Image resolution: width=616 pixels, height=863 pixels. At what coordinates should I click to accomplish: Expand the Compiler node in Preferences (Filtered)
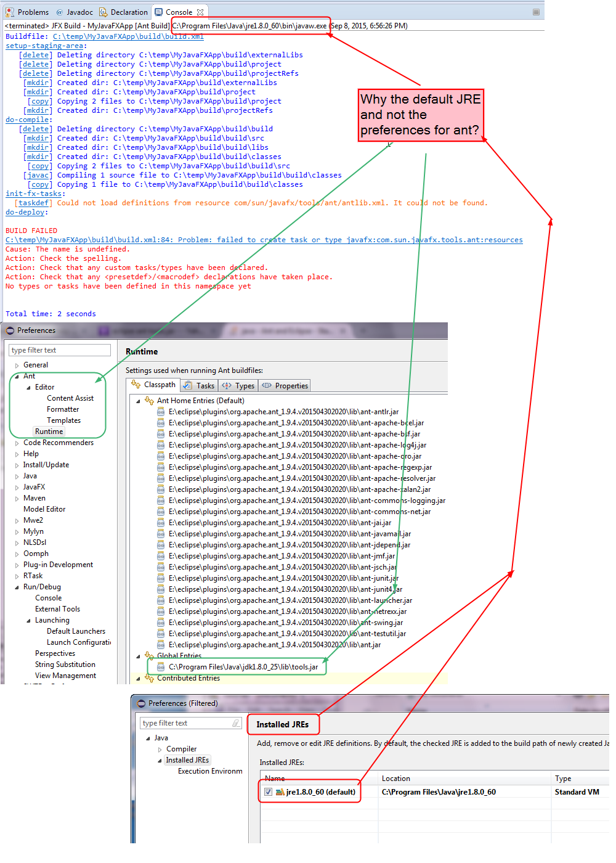point(160,750)
